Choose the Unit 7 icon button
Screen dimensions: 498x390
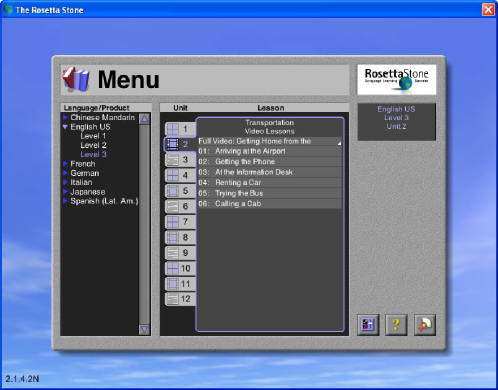(180, 222)
